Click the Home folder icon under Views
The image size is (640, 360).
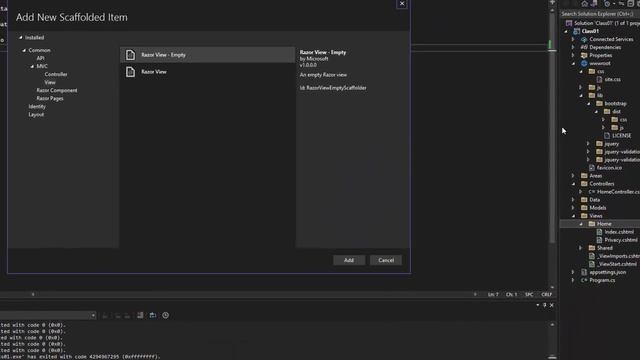pyautogui.click(x=592, y=224)
